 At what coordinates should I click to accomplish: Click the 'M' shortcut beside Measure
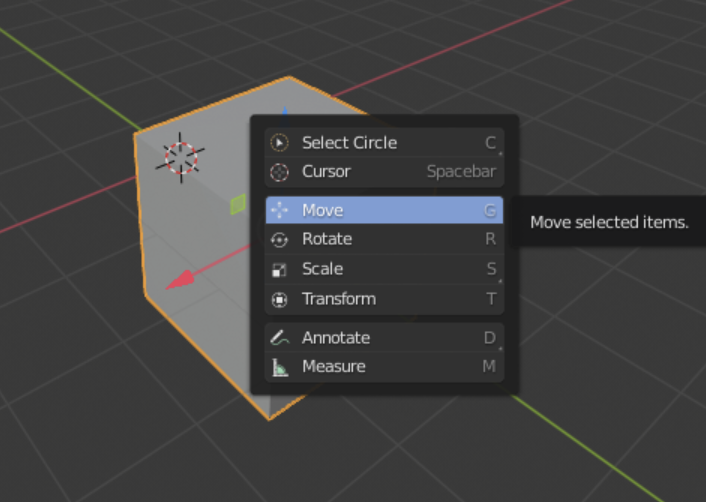(x=489, y=366)
